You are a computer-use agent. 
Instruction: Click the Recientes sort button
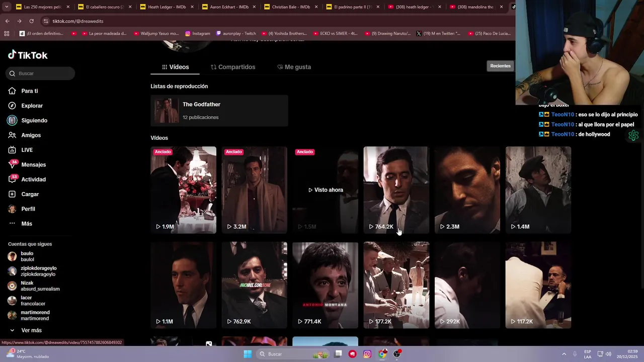[x=500, y=66]
